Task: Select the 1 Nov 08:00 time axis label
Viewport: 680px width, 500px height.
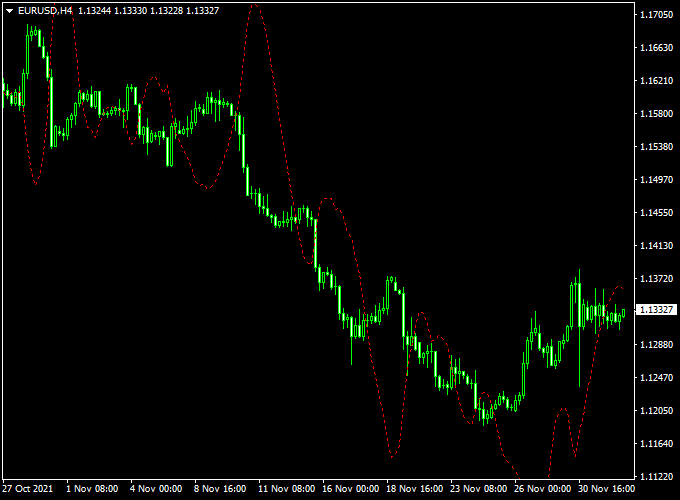Action: coord(92,489)
